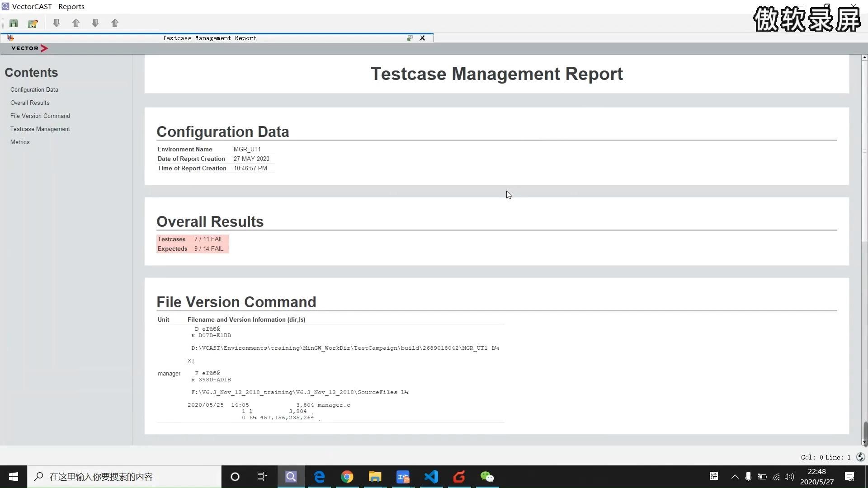868x488 pixels.
Task: Click the green Save report toolbar icon
Action: 14,23
